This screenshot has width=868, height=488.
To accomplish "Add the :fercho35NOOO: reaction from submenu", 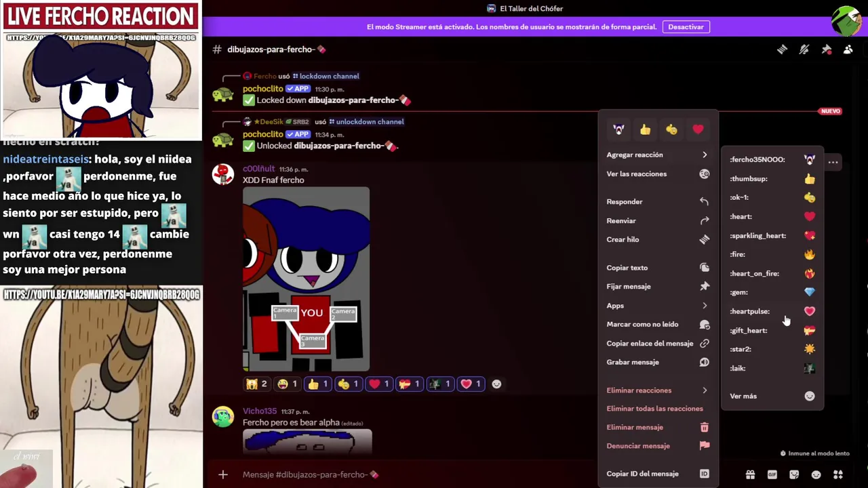I will 772,159.
